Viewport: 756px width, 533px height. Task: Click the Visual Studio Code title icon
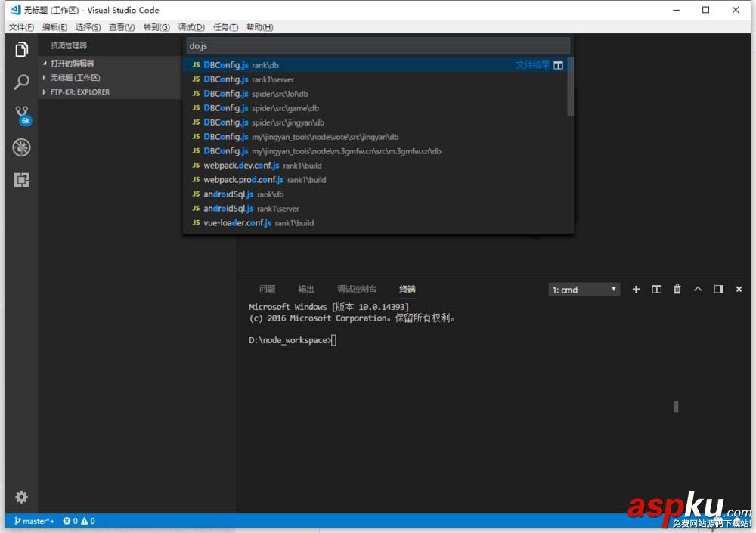(x=15, y=10)
